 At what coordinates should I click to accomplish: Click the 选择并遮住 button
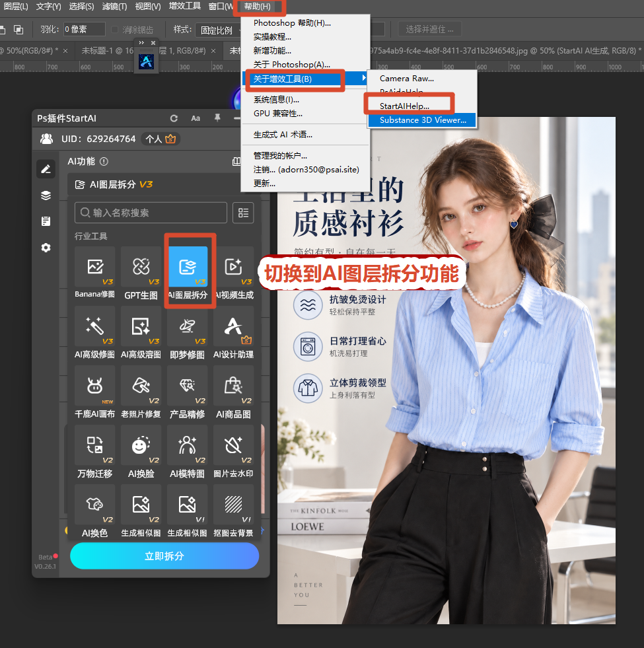coord(429,29)
